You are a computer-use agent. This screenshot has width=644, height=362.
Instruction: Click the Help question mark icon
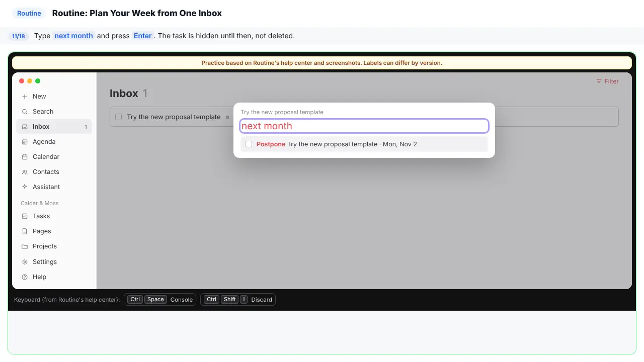point(25,277)
